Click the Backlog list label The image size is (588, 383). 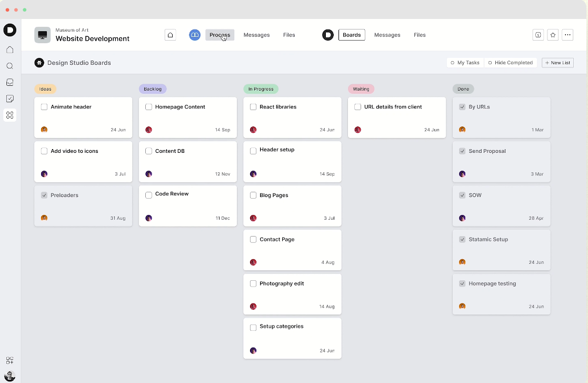pyautogui.click(x=153, y=89)
